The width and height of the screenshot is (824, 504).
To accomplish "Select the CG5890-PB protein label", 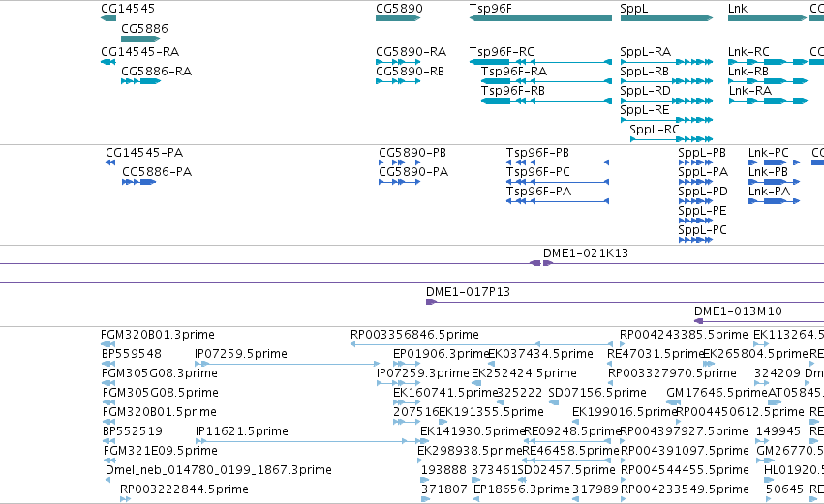I will coord(412,153).
